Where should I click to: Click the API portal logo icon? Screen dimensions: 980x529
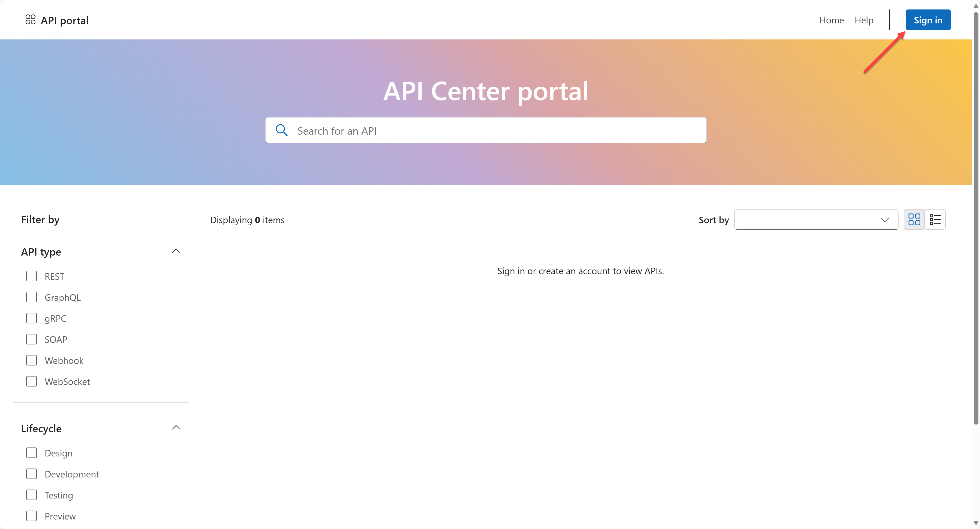pos(30,20)
